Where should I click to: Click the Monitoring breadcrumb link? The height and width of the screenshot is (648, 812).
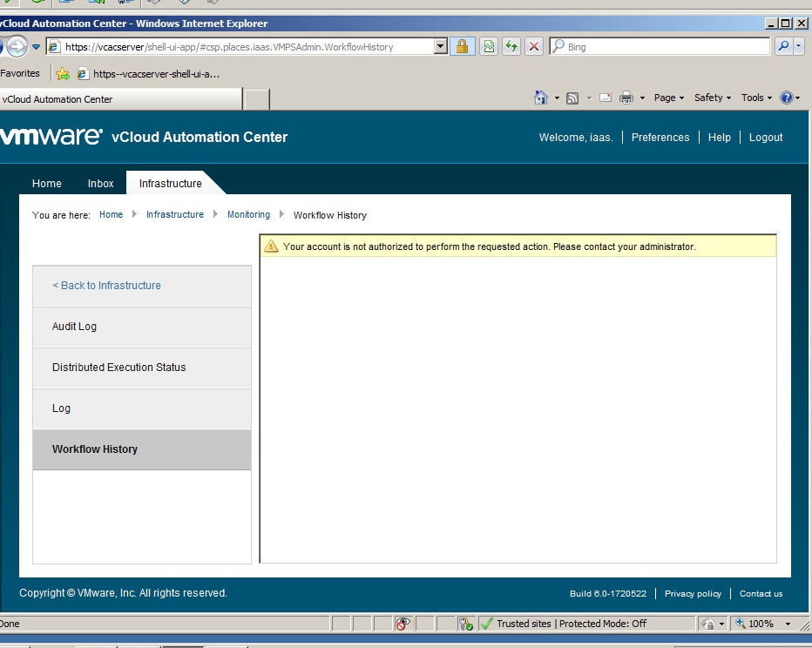pos(248,214)
